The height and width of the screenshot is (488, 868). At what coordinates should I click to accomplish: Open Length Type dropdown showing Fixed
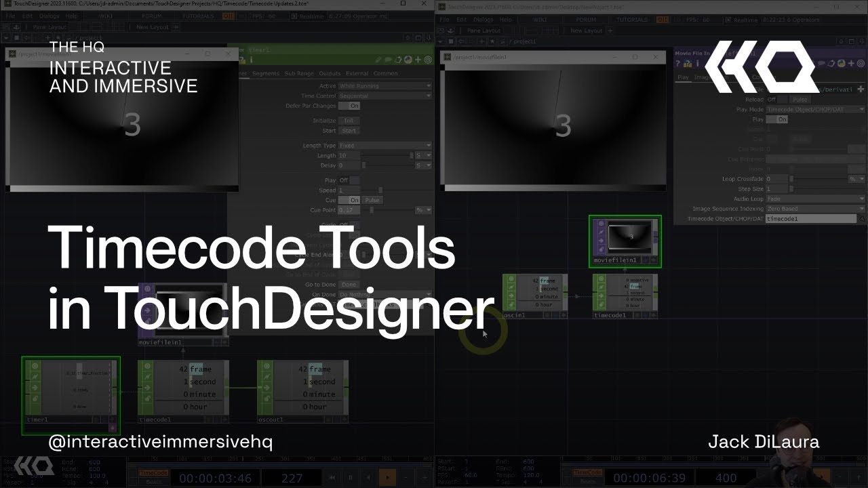pos(384,146)
